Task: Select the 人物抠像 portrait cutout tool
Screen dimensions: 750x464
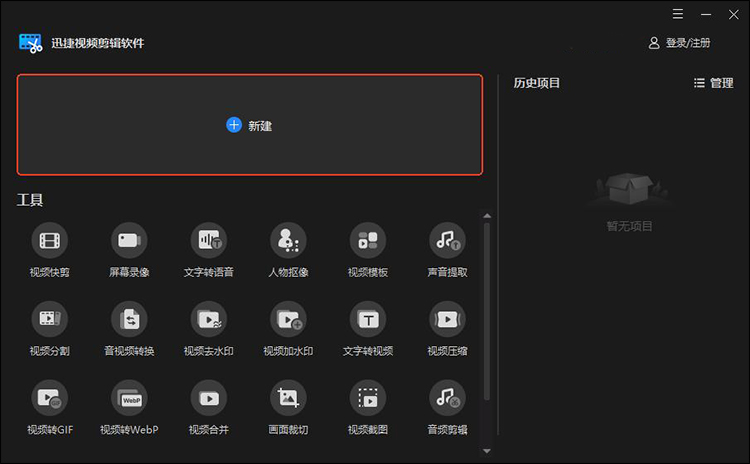Action: point(288,250)
